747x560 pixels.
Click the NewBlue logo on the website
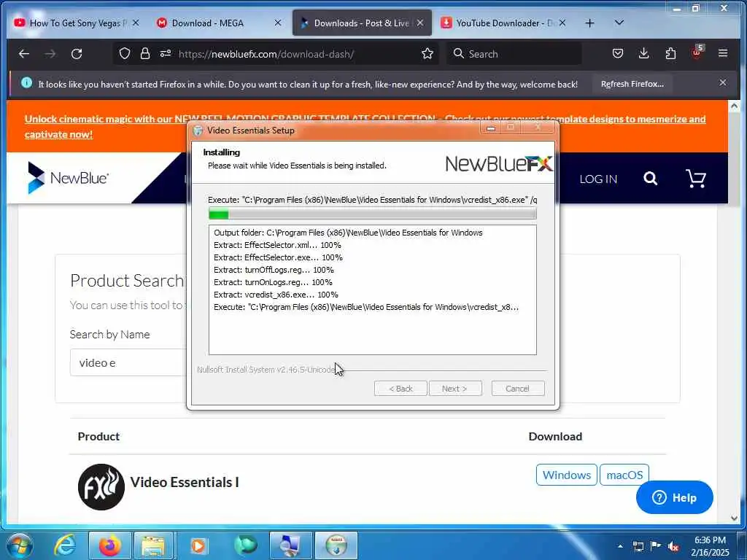pyautogui.click(x=68, y=178)
